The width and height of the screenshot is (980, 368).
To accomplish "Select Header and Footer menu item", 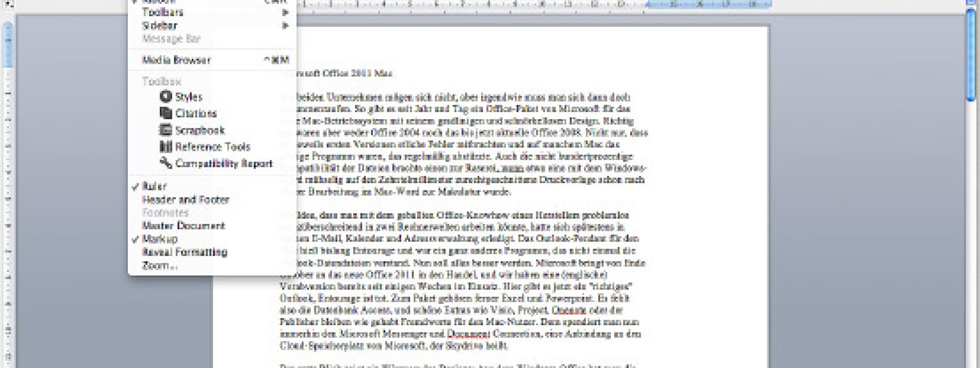I will (212, 200).
